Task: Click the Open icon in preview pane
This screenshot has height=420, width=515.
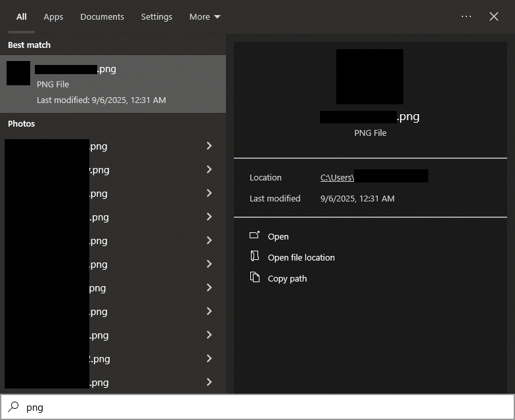Action: point(255,235)
